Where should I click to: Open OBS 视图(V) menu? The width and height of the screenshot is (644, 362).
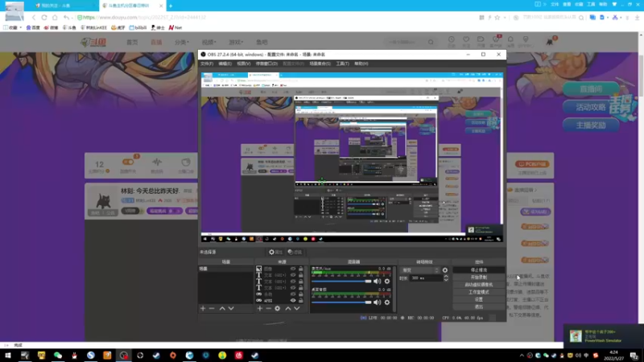point(244,64)
